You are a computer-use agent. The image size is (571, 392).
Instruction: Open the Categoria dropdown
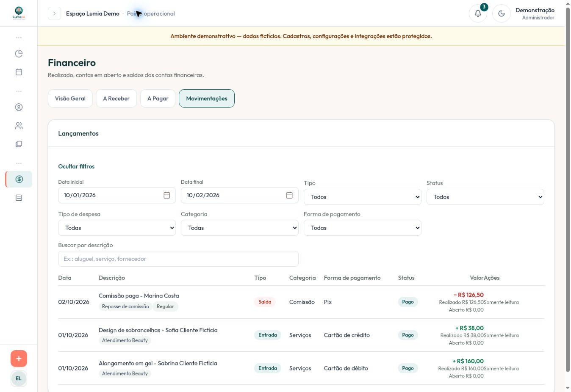coord(240,228)
